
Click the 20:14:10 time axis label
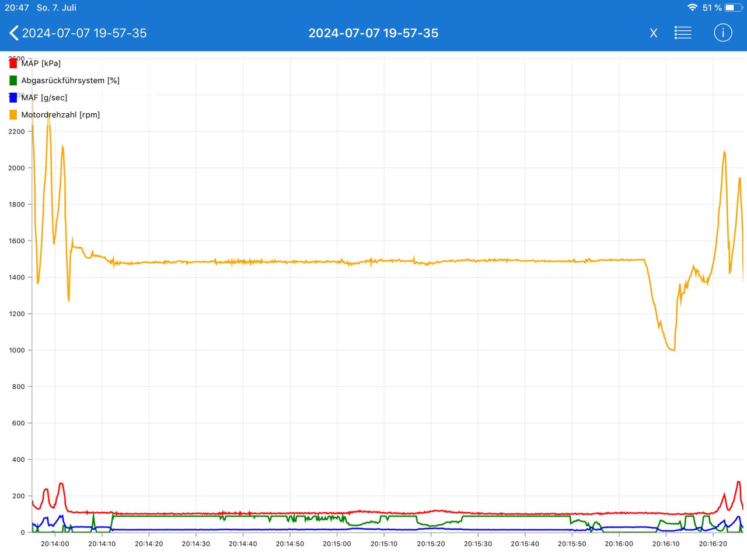tap(102, 544)
